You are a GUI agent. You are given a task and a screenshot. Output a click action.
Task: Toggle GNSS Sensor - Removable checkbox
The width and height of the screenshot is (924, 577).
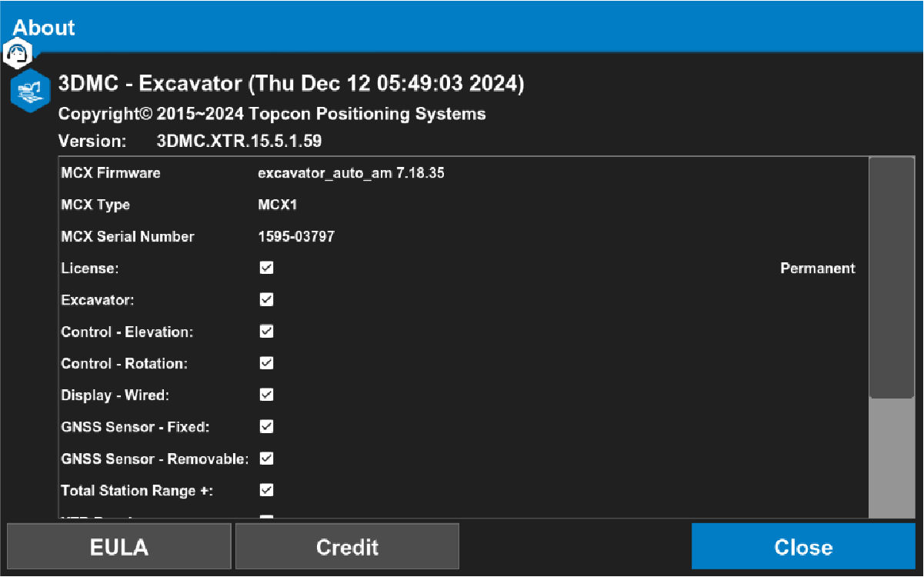[266, 459]
